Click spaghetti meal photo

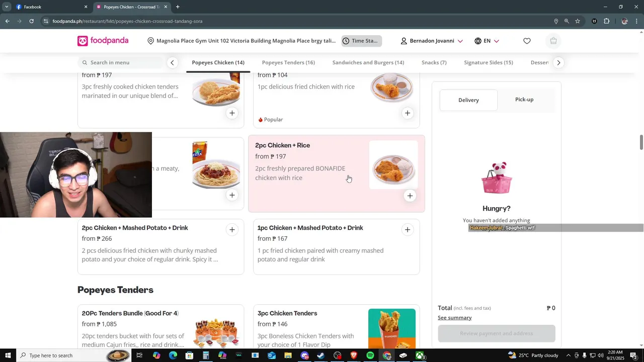pyautogui.click(x=216, y=165)
